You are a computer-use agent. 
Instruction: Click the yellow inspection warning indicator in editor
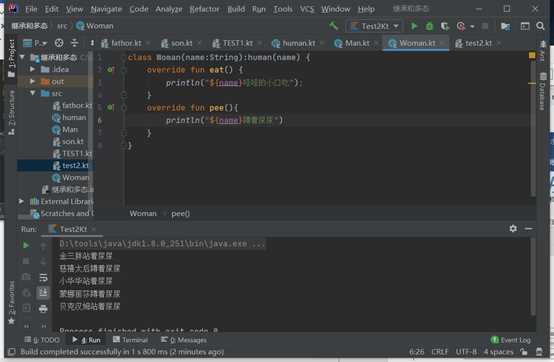532,55
